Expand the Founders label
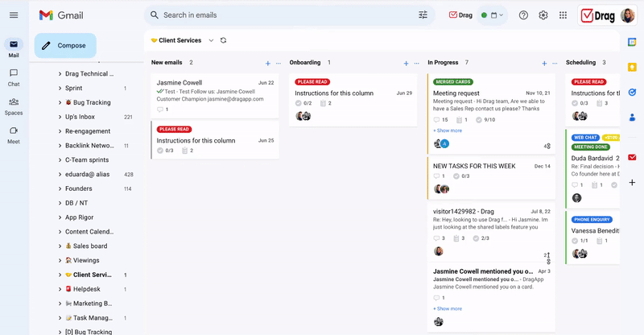The width and height of the screenshot is (644, 335). coord(60,188)
